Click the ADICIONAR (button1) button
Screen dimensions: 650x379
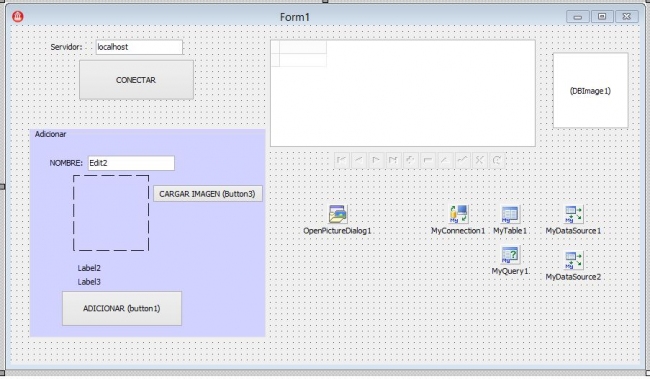122,309
